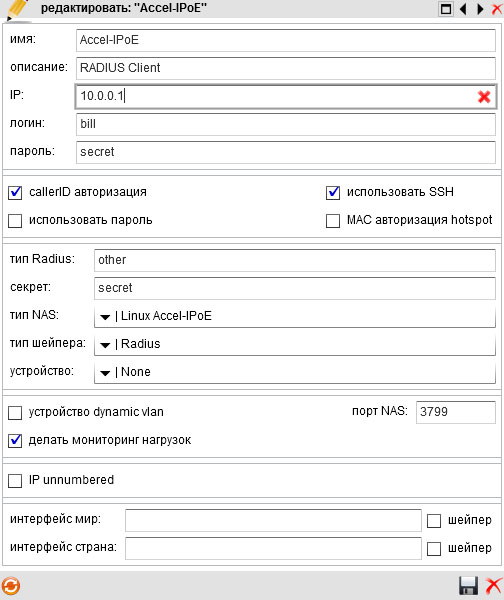Go to next record arrow
504x600 pixels.
480,9
